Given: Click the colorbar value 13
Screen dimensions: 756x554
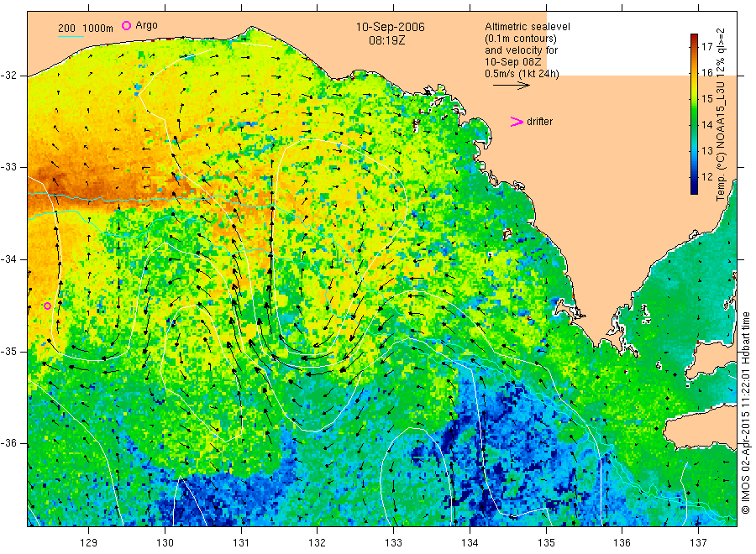Looking at the screenshot, I should pos(706,151).
